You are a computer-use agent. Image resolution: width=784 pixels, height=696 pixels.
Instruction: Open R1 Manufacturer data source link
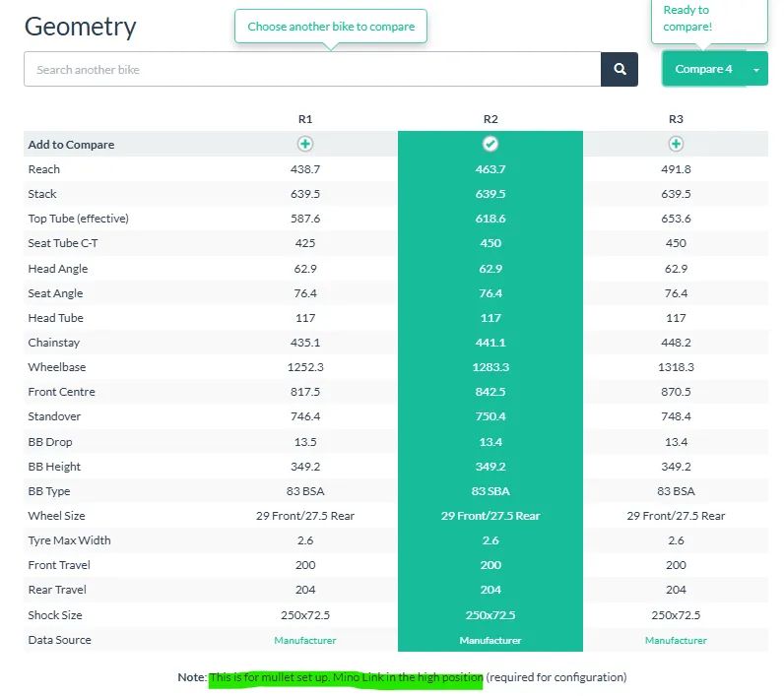point(305,640)
